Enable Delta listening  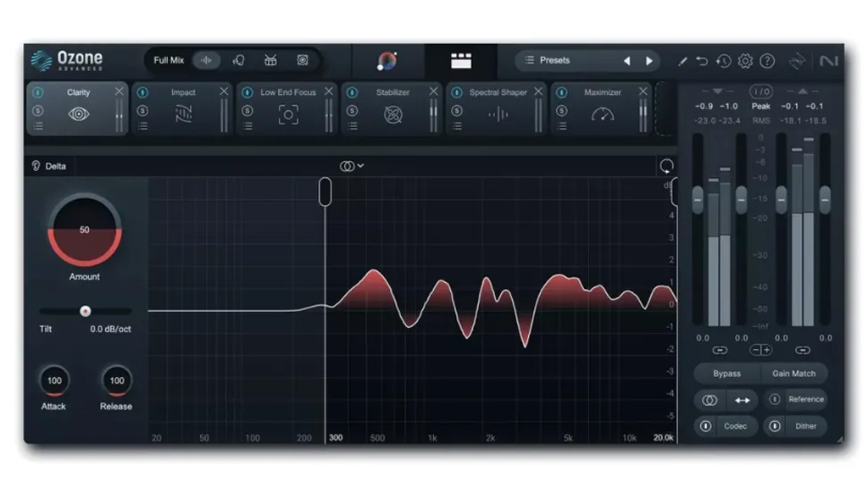click(49, 166)
